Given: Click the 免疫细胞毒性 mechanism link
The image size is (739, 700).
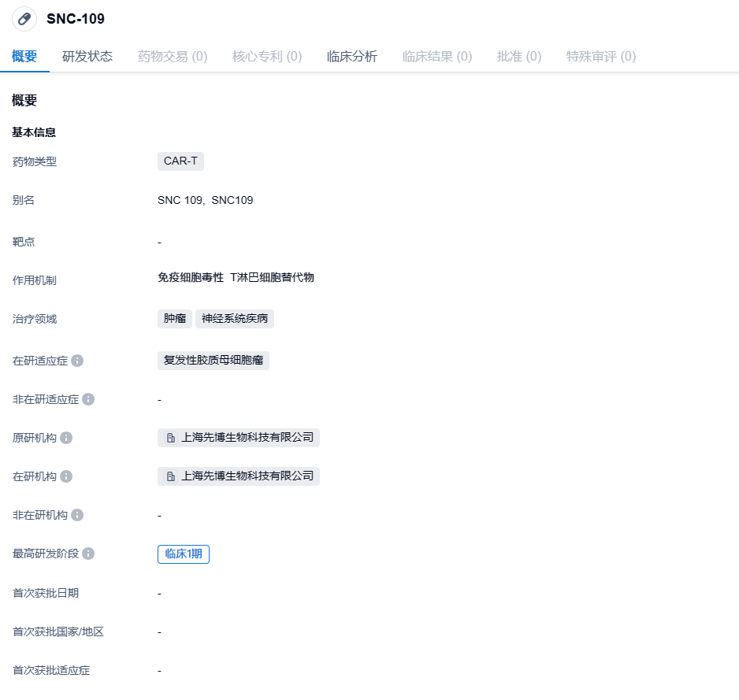Looking at the screenshot, I should point(191,278).
